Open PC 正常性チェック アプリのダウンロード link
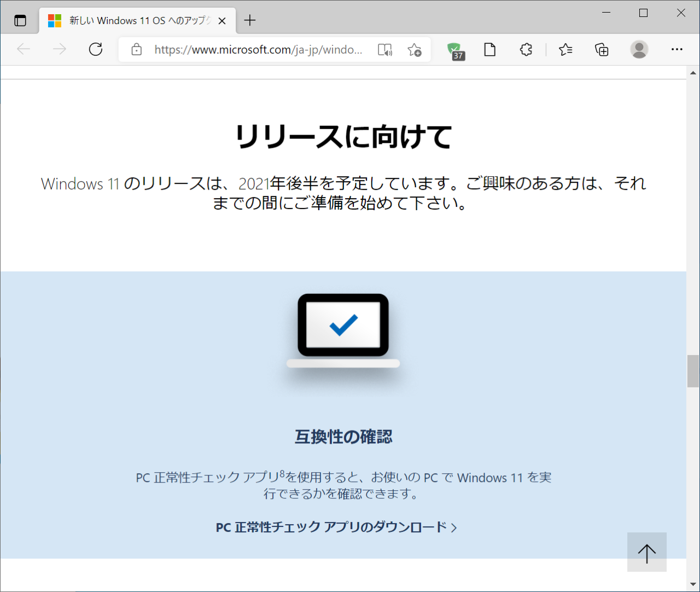This screenshot has height=592, width=700. click(336, 527)
